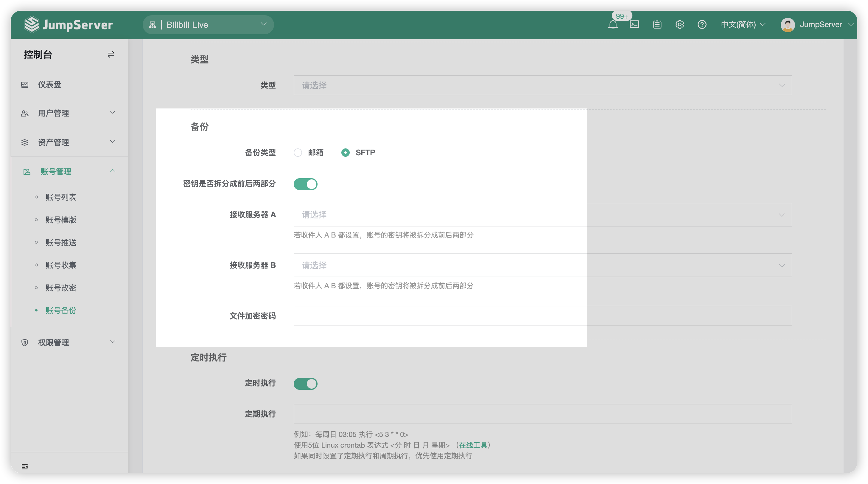Open the work orders clipboard icon
Viewport: 868px width, 484px height.
657,25
